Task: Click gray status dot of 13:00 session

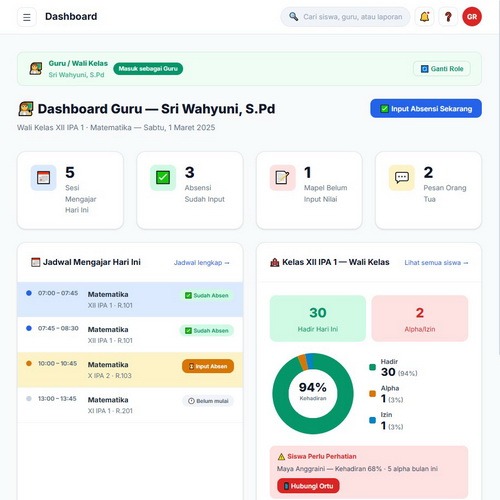Action: 29,399
